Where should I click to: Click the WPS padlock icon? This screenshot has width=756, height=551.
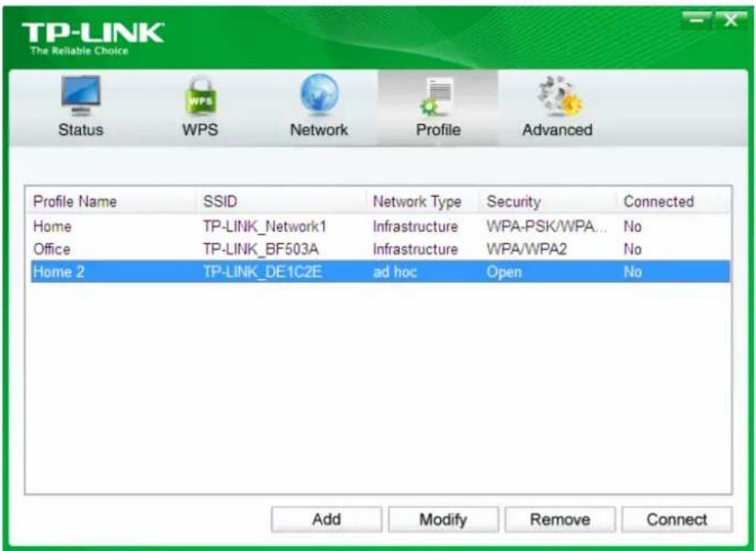[x=201, y=96]
